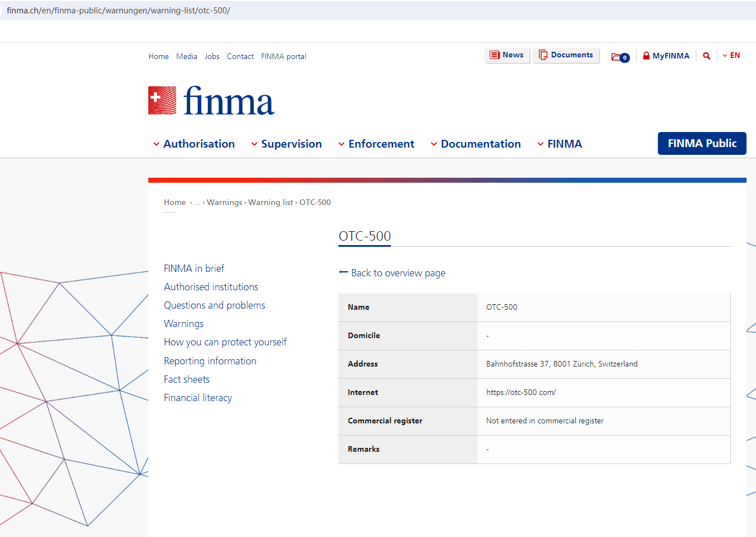
Task: Click the News button with newspaper icon
Action: tap(507, 55)
